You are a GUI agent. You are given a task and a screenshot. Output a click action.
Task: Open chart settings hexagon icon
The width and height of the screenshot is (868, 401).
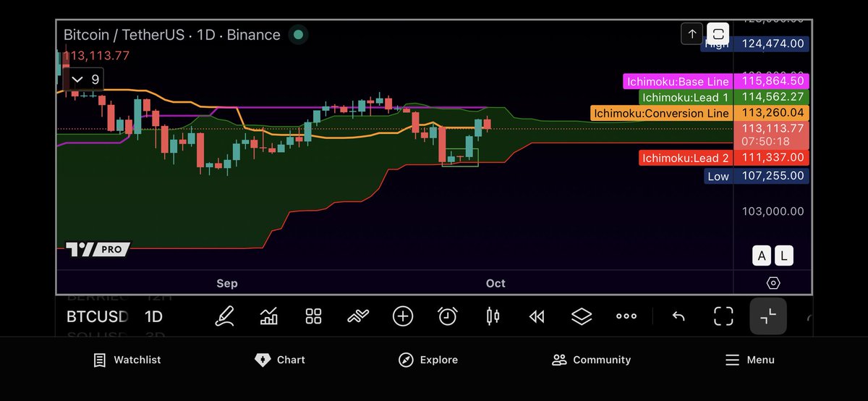(773, 283)
